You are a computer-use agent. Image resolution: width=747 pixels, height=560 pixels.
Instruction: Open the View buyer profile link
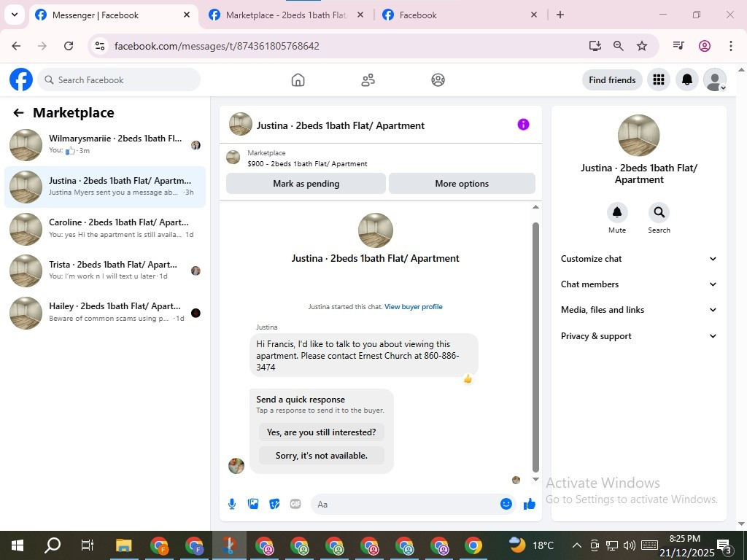tap(414, 307)
